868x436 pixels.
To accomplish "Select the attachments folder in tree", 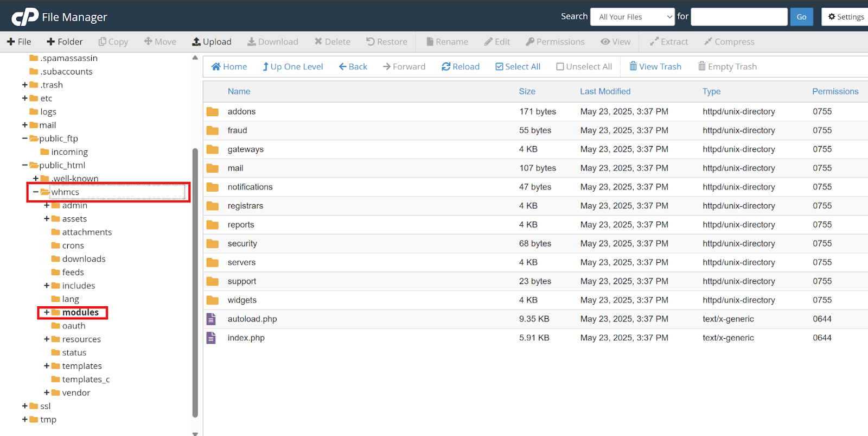I will (x=87, y=232).
